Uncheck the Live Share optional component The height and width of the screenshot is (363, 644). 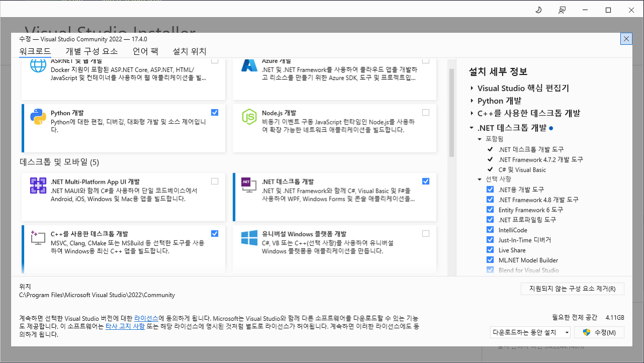click(490, 250)
